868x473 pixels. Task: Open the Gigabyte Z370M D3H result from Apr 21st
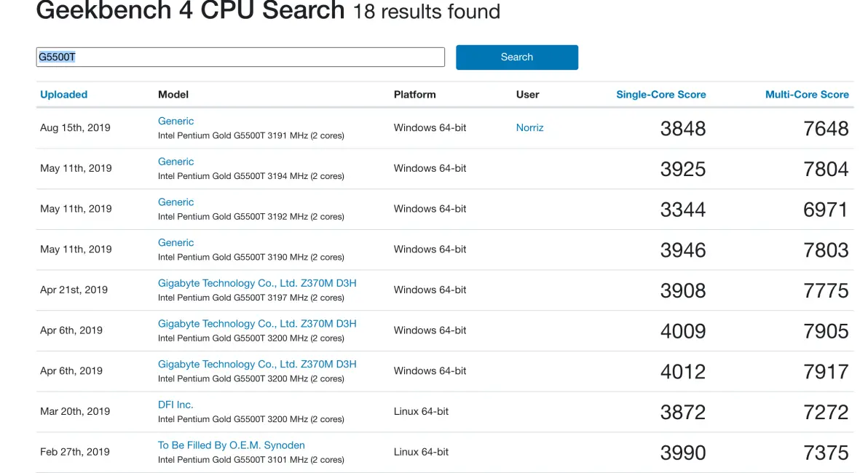257,283
